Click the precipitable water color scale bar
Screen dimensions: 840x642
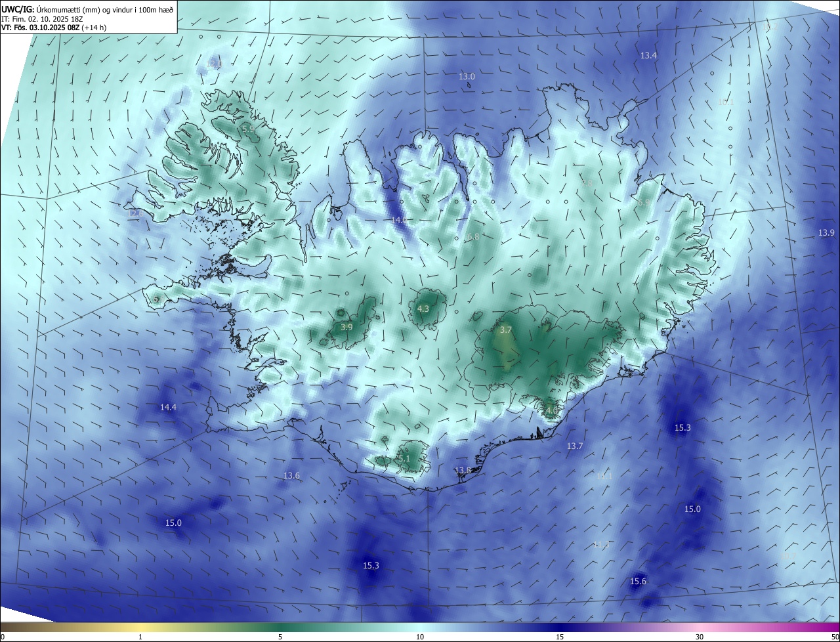point(420,627)
